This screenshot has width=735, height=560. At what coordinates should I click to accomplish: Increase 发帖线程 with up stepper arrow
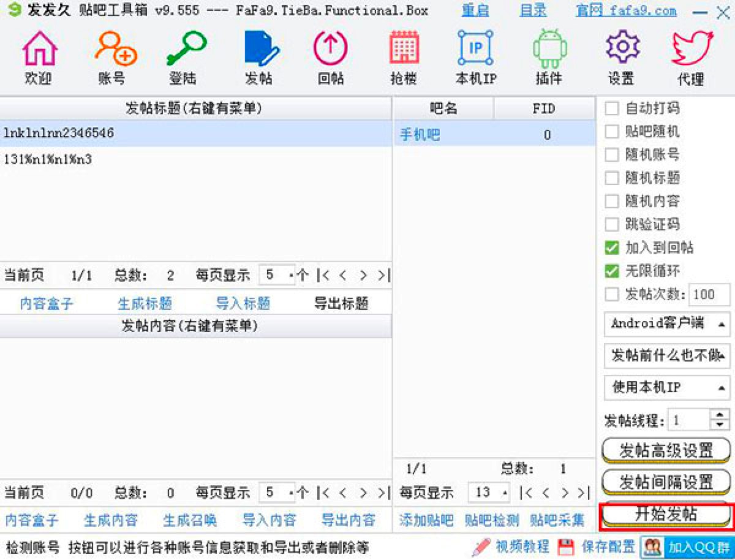[720, 415]
